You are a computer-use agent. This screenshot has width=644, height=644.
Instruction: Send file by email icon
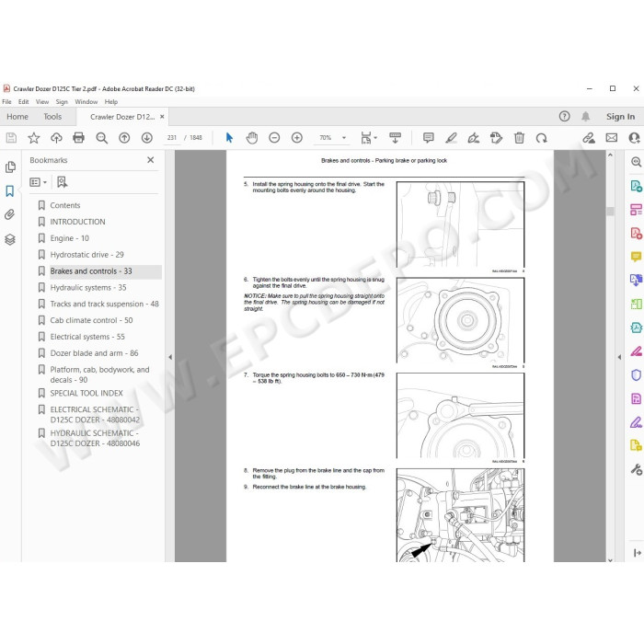pos(612,138)
